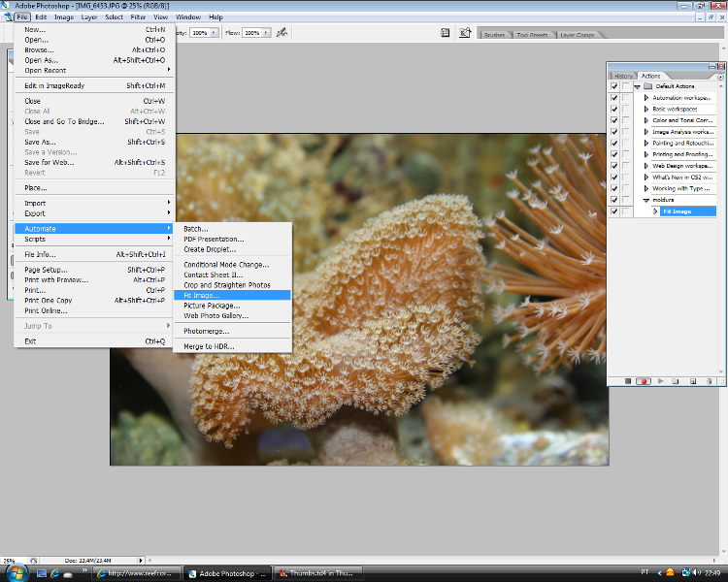
Task: Switch to the History tab
Action: 623,76
